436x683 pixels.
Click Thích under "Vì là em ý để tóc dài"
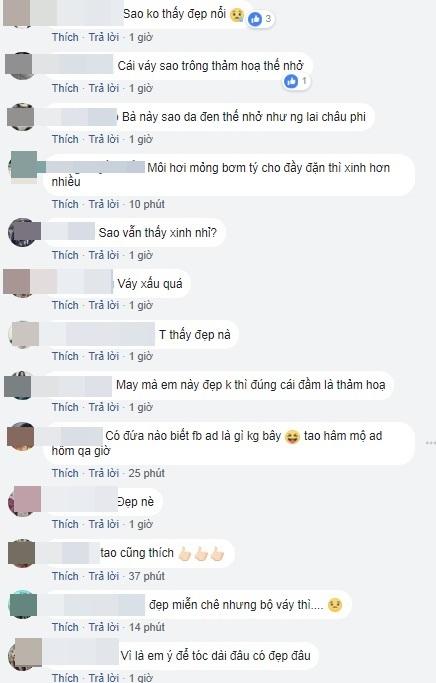click(65, 678)
